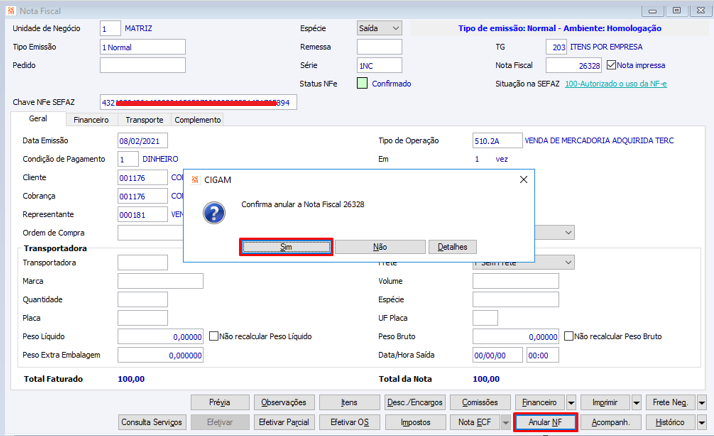Viewport: 714px width, 436px height.
Task: Click the Cobrança code field
Action: pyautogui.click(x=142, y=196)
